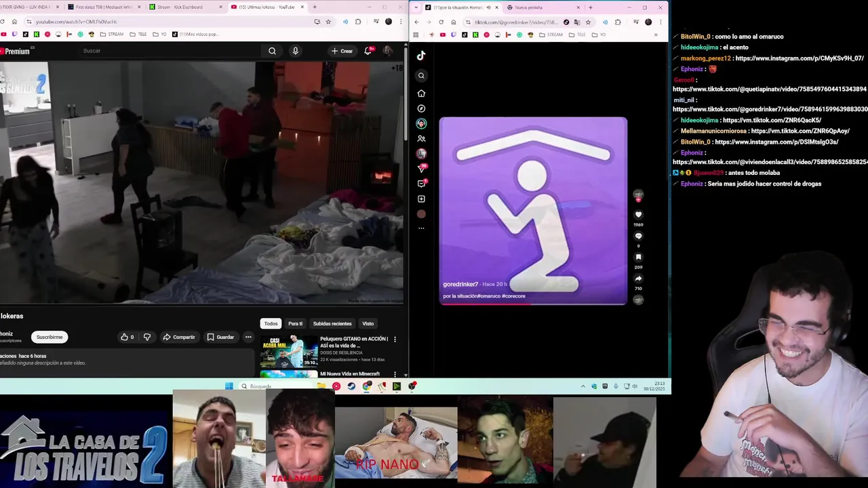Open Windows Start button in taskbar

pos(229,386)
